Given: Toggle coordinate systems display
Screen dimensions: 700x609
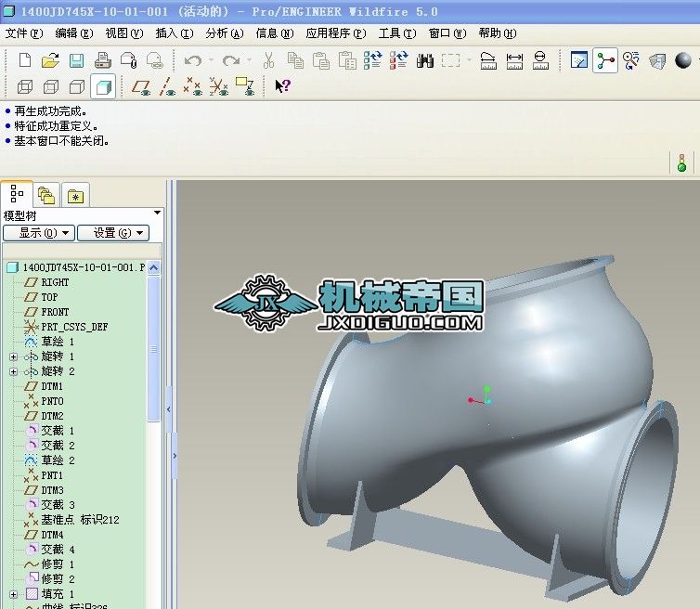Looking at the screenshot, I should 219,86.
